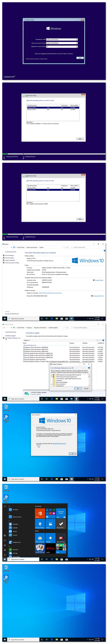
Task: Open Microsoft Solitaire Collection tile
Action: pos(40,548)
